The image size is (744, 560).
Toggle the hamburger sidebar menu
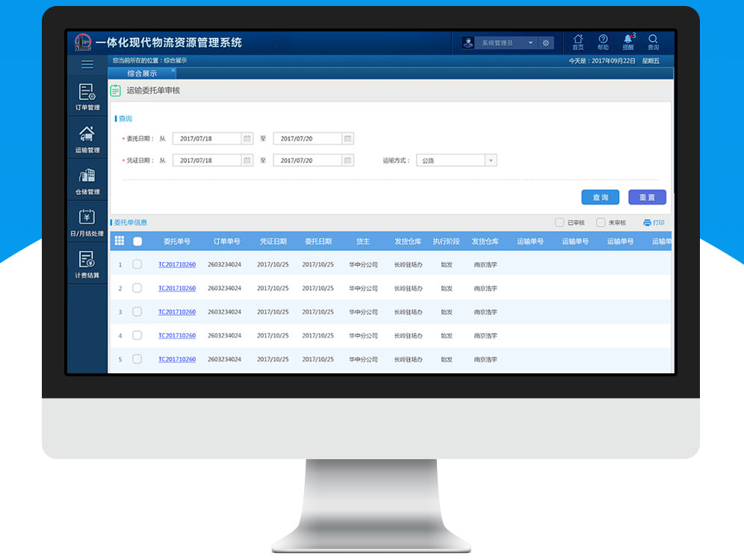pyautogui.click(x=87, y=64)
